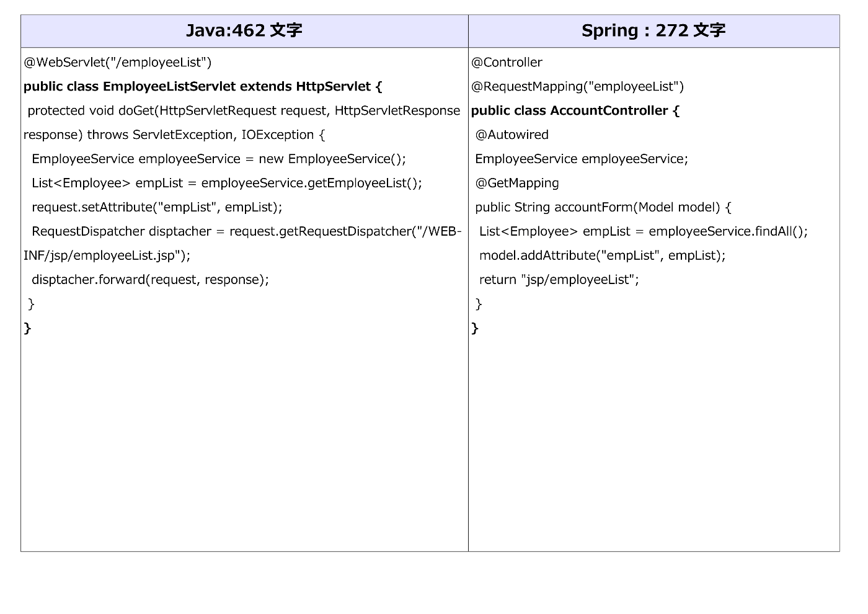Click the 'Spring : 272 文字' header

[x=653, y=30]
